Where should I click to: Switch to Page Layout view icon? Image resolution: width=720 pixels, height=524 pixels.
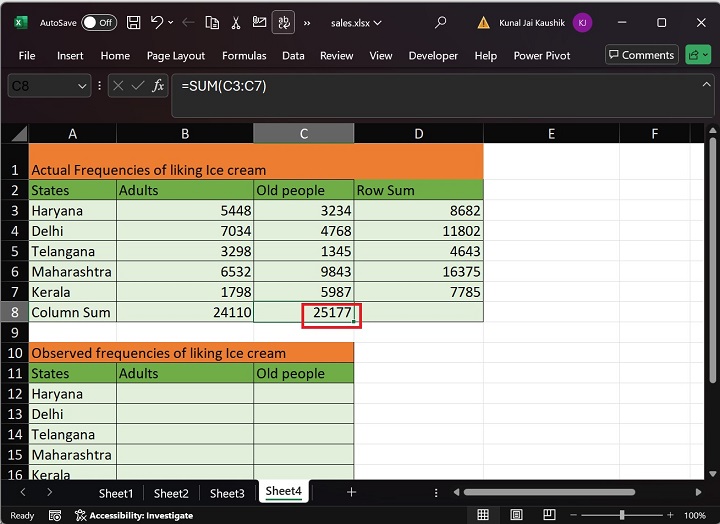pos(517,515)
